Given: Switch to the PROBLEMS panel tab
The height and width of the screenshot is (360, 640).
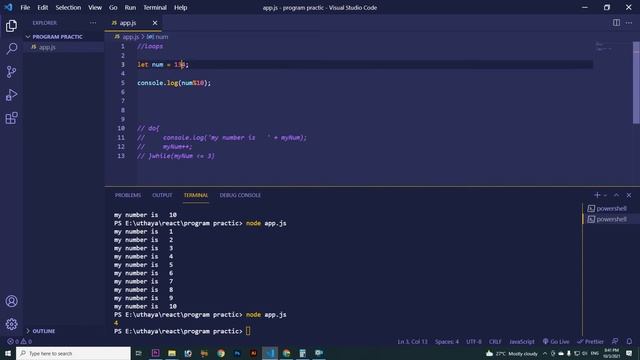Looking at the screenshot, I should pos(128,195).
